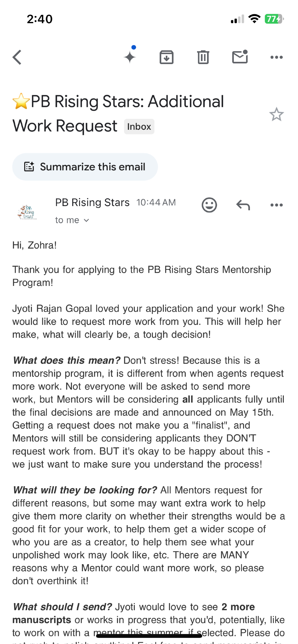
Task: Tap the Inbox label tag
Action: pyautogui.click(x=139, y=127)
